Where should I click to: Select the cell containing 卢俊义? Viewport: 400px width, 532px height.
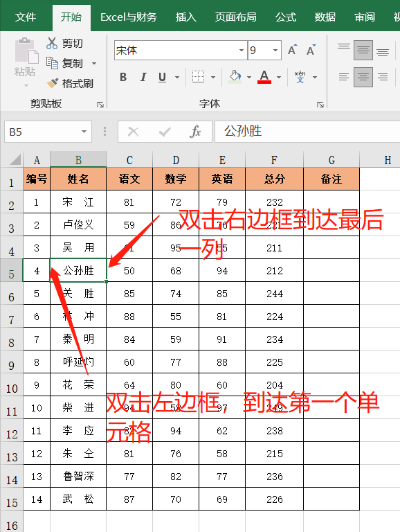coord(78,224)
